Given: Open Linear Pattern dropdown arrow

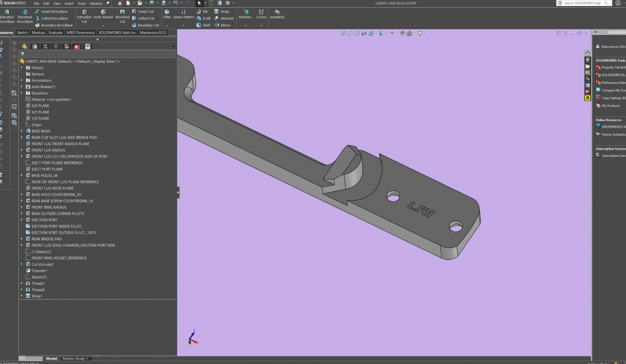Looking at the screenshot, I should click(x=183, y=26).
